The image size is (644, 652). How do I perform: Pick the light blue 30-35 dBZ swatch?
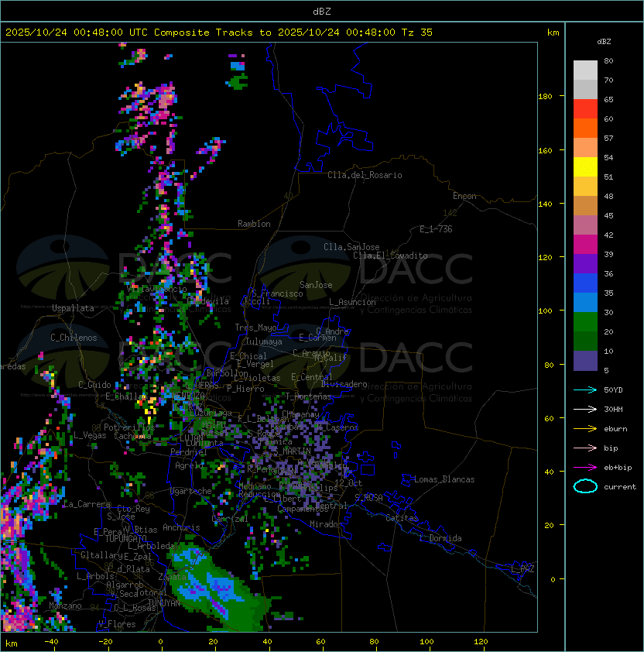click(585, 303)
